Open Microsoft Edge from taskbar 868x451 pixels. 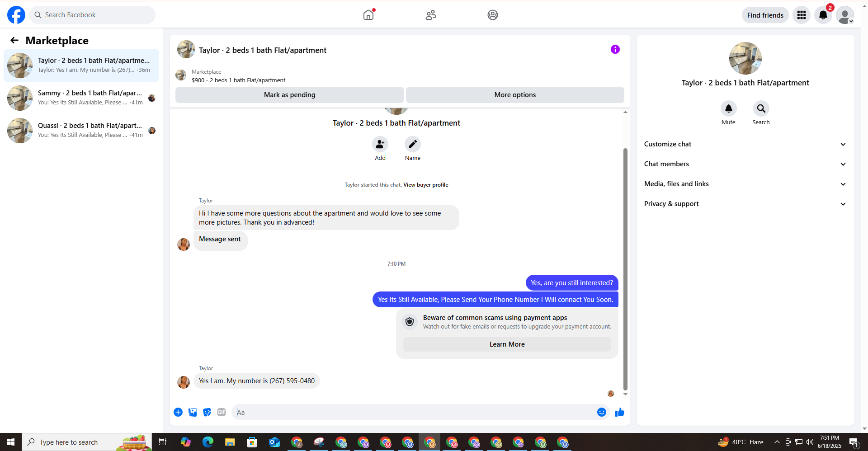[x=208, y=442]
